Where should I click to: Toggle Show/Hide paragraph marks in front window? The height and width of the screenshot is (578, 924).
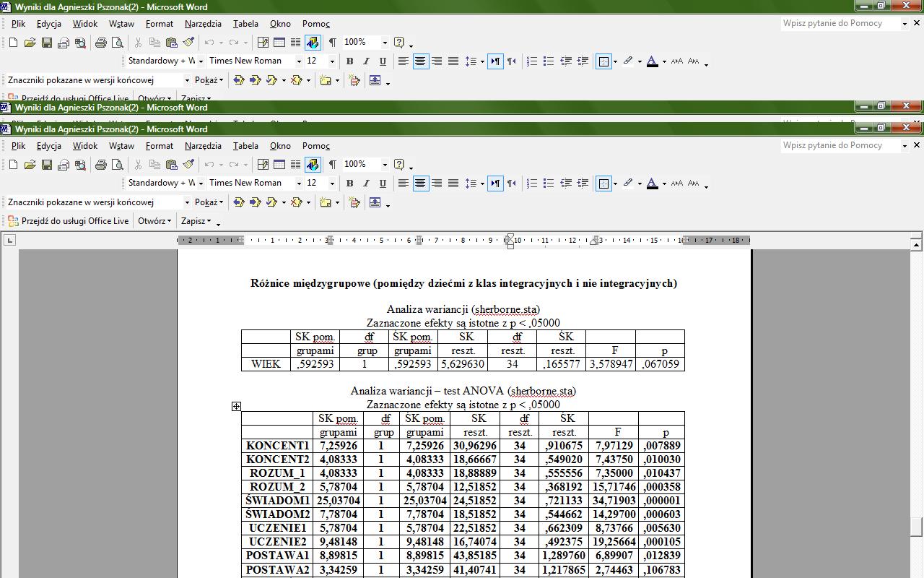pyautogui.click(x=332, y=165)
